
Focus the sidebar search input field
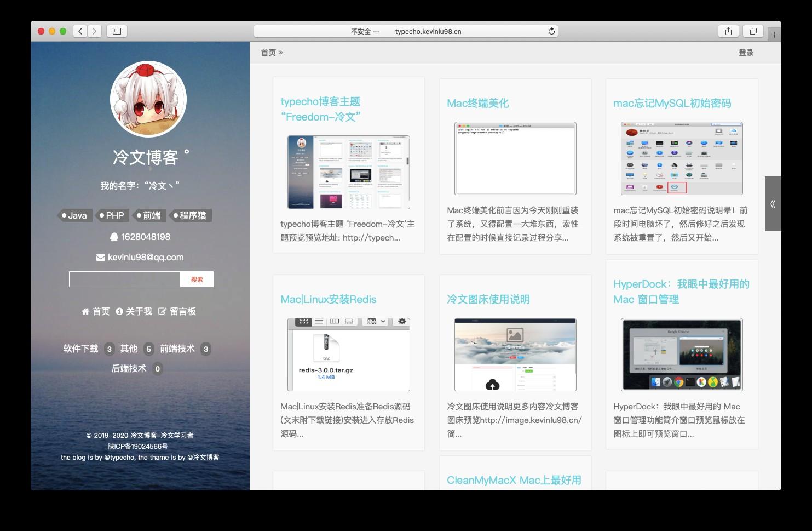[x=125, y=279]
